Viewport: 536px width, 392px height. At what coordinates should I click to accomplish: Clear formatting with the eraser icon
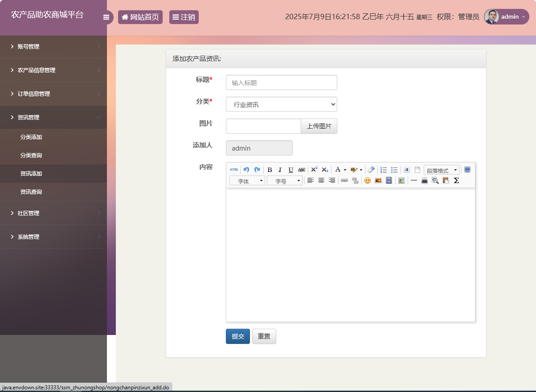pyautogui.click(x=371, y=170)
